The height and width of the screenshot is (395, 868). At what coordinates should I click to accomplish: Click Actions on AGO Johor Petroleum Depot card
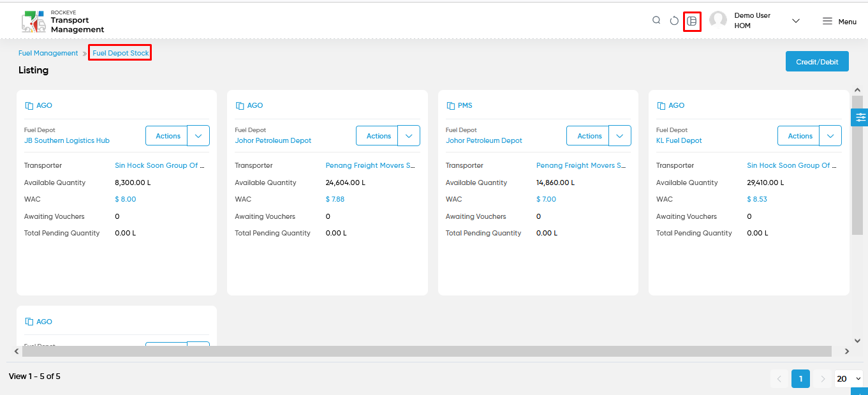[x=377, y=136]
